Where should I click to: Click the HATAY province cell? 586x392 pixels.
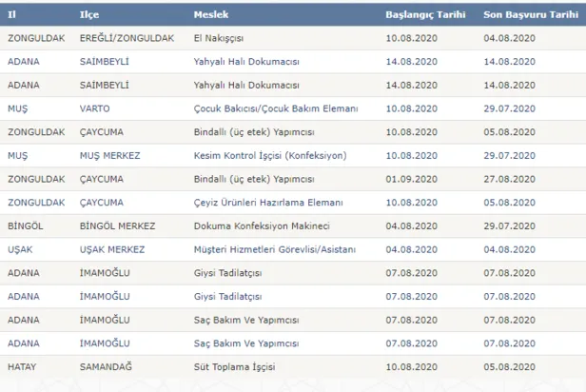click(x=21, y=365)
